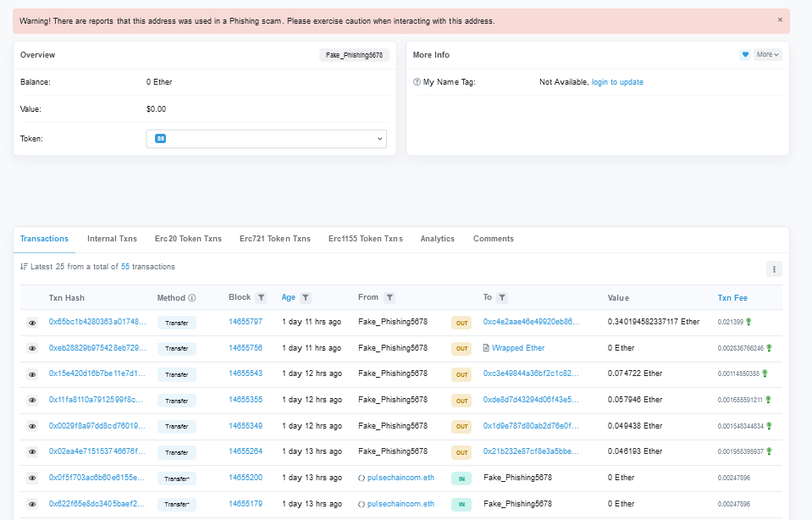Click the login to update link
The height and width of the screenshot is (520, 812).
point(617,82)
